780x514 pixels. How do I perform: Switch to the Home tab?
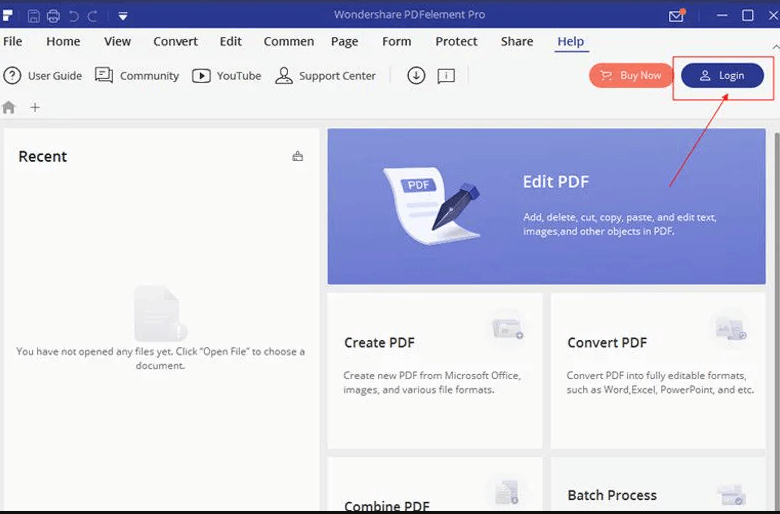point(63,41)
